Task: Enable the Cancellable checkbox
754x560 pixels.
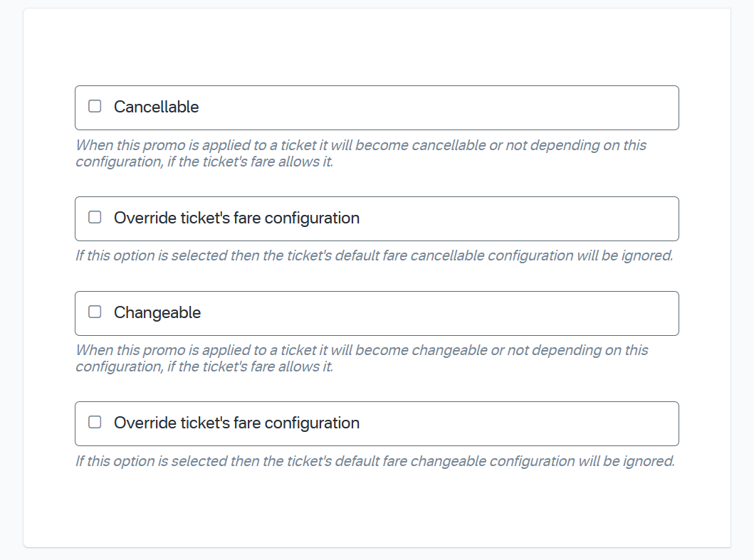Action: point(95,107)
